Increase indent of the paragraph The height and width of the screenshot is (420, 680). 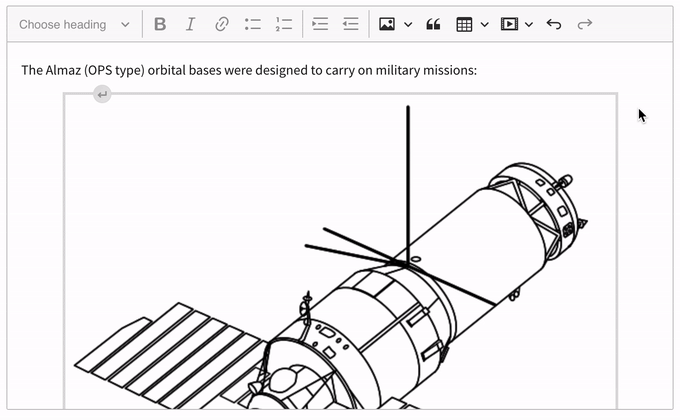(320, 24)
